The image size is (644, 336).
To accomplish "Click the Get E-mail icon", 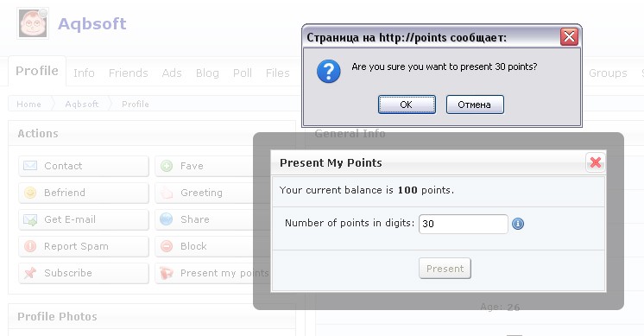I will coord(30,219).
